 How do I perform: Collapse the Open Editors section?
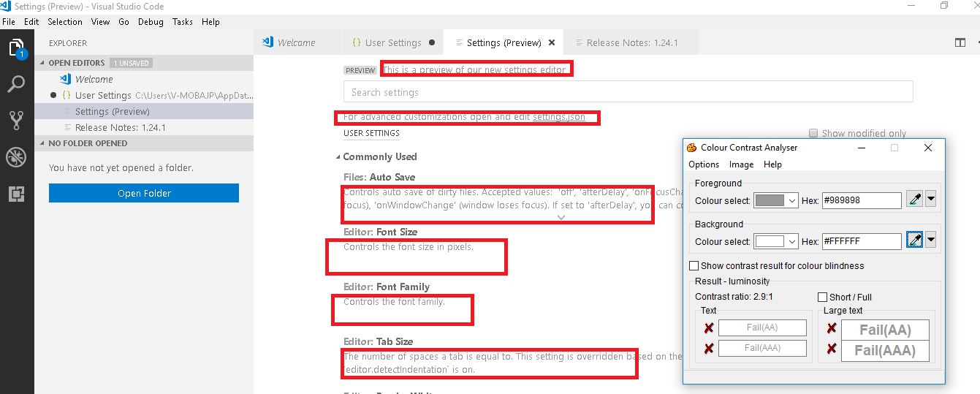click(42, 63)
